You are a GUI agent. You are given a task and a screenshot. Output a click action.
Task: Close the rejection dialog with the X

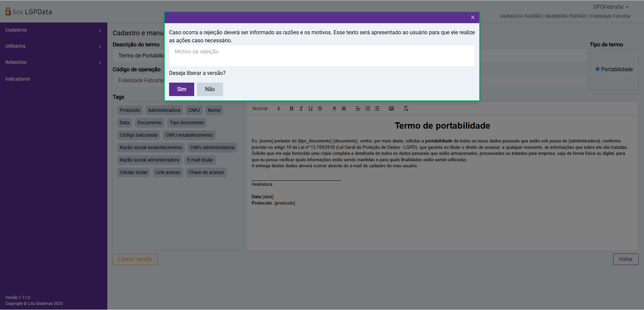473,17
